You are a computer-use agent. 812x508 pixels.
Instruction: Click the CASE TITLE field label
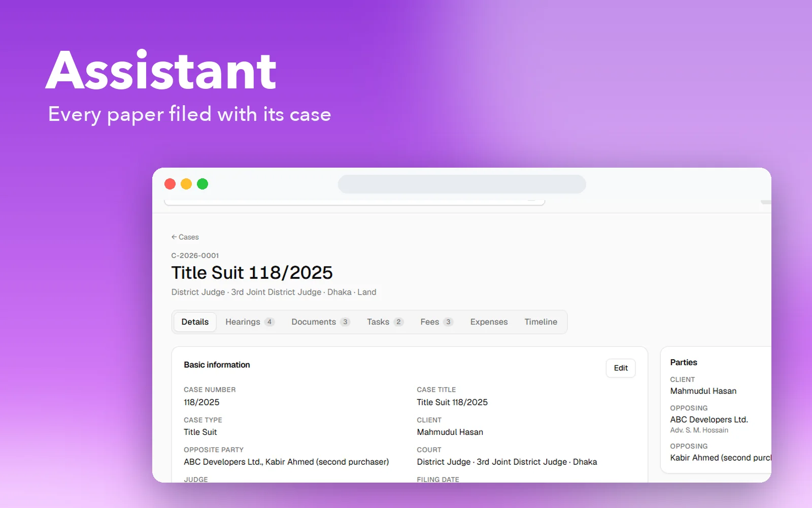436,390
